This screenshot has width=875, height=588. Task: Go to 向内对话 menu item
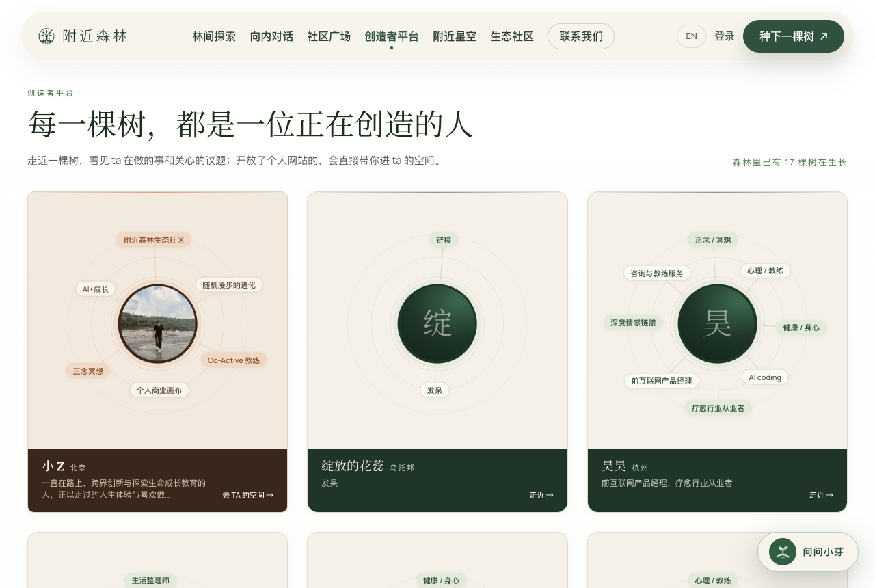[x=271, y=36]
